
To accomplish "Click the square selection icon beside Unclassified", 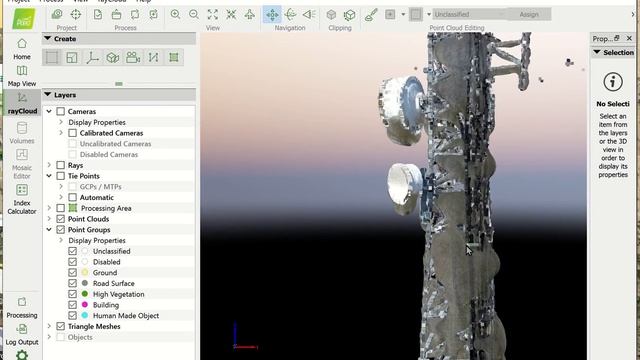I will (x=416, y=14).
